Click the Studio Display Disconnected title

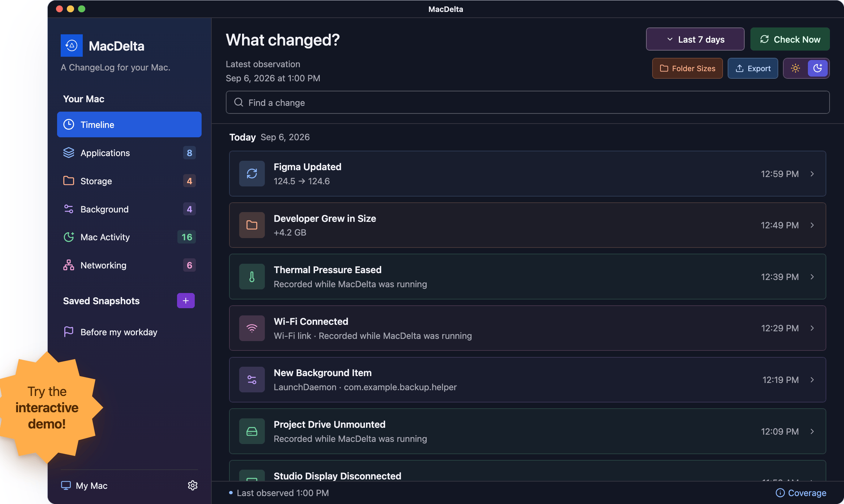click(x=337, y=476)
